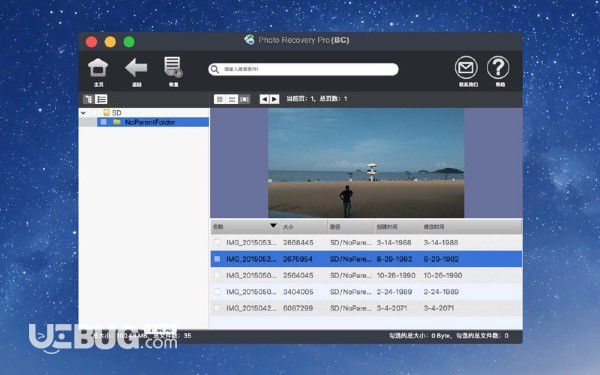Viewport: 600px width, 375px height.
Task: Toggle the SD root checkbox in tree
Action: click(94, 112)
